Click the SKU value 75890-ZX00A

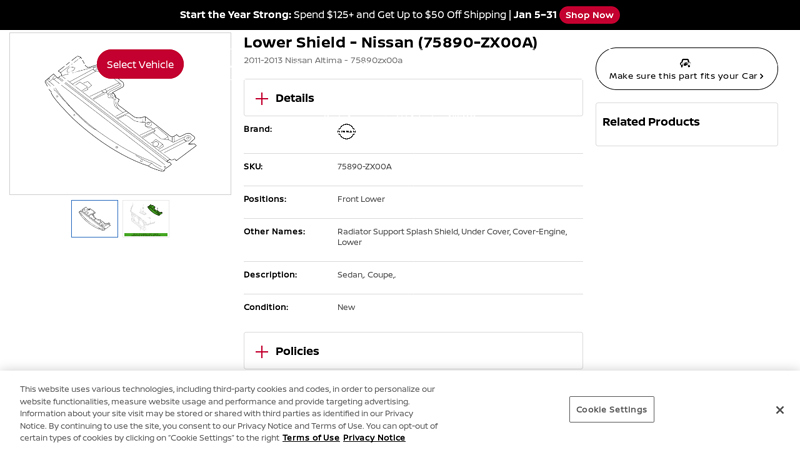(x=364, y=167)
